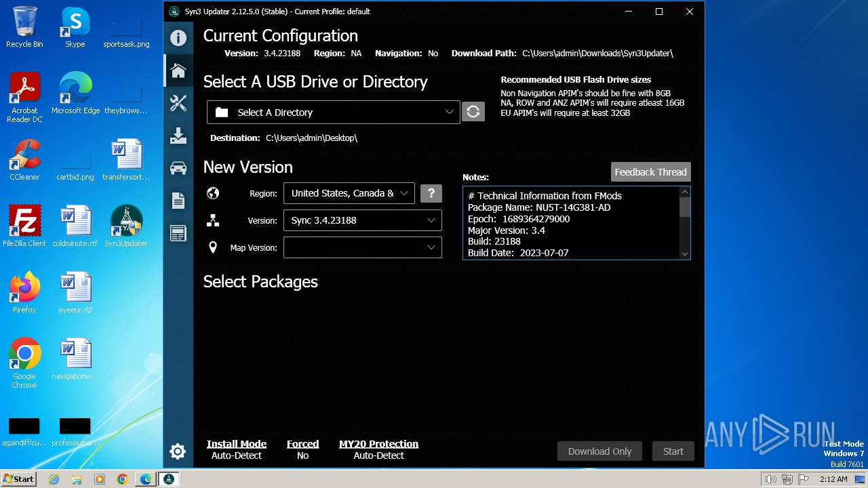868x488 pixels.
Task: Select the Skype desktop shortcut
Action: (75, 27)
